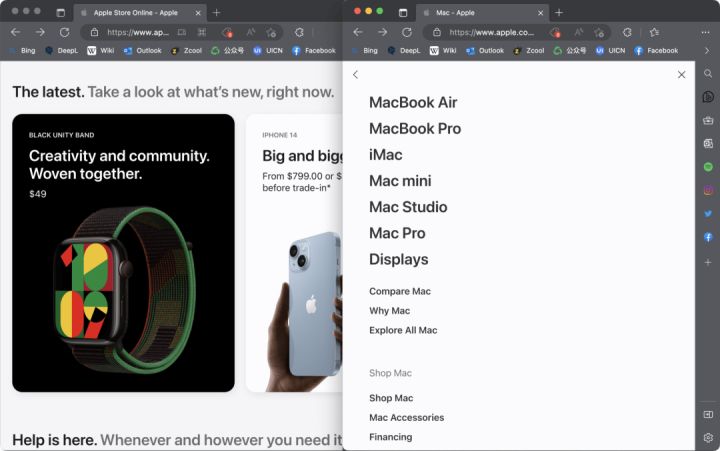This screenshot has width=720, height=451.
Task: Go back in the Mac - Apple window
Action: [x=358, y=32]
